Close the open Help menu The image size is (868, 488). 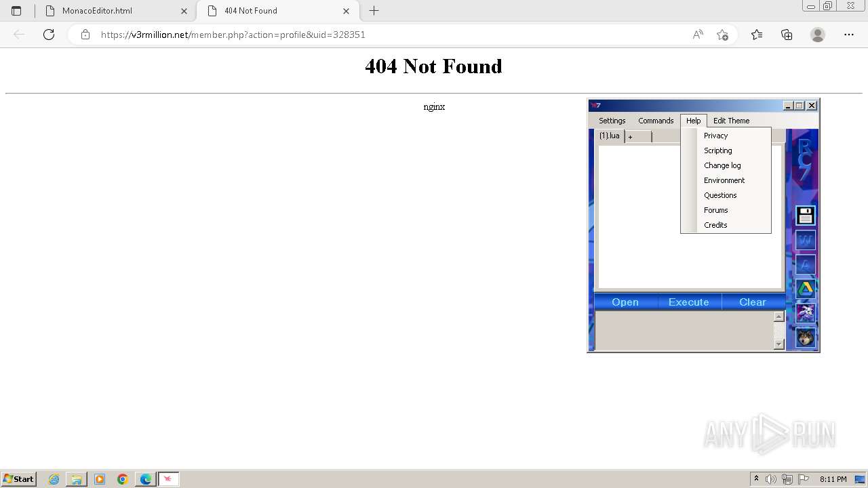point(693,121)
